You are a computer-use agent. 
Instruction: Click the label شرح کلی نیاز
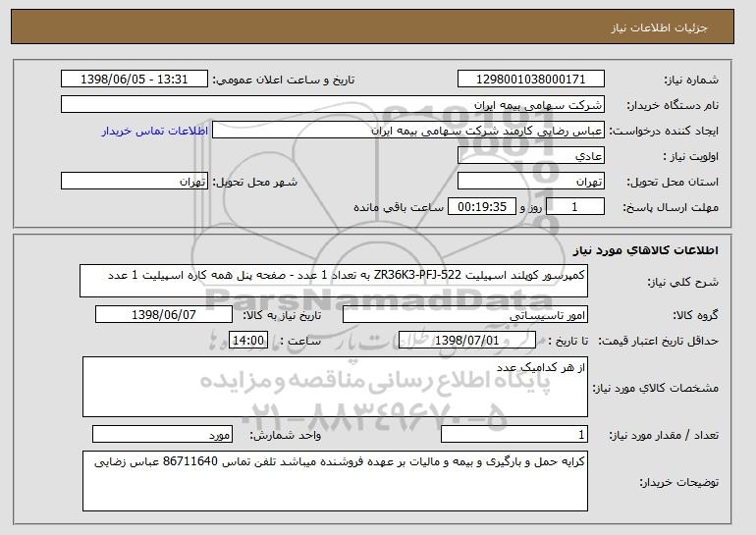[x=682, y=282]
